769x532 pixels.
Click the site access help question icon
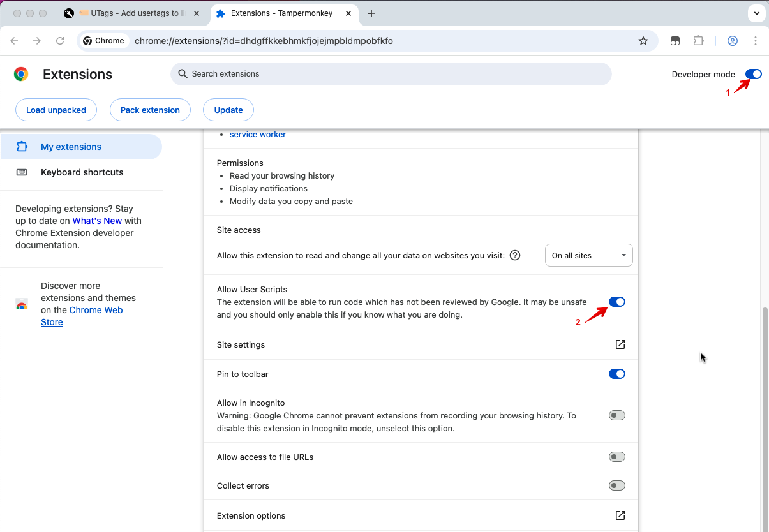515,255
